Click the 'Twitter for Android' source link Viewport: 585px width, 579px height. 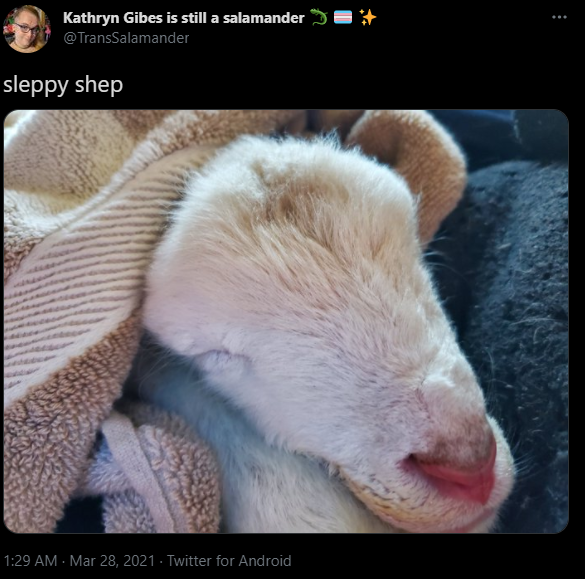229,561
